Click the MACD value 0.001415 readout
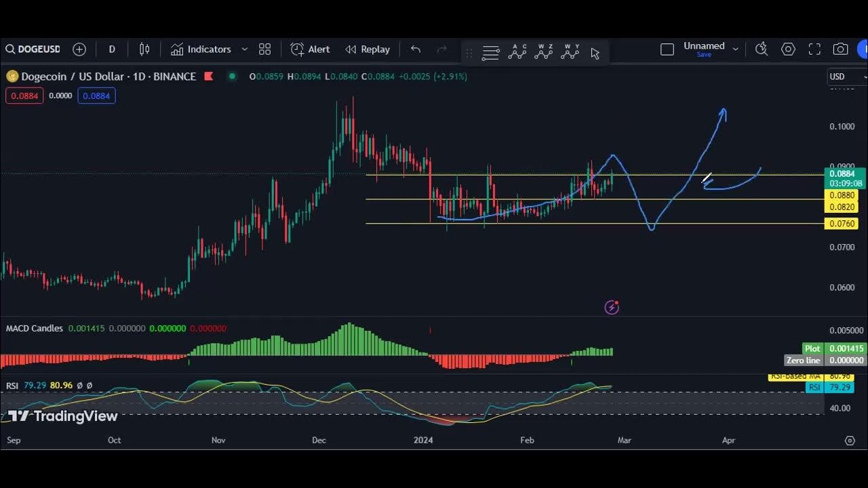Viewport: 868px width, 488px height. [86, 328]
